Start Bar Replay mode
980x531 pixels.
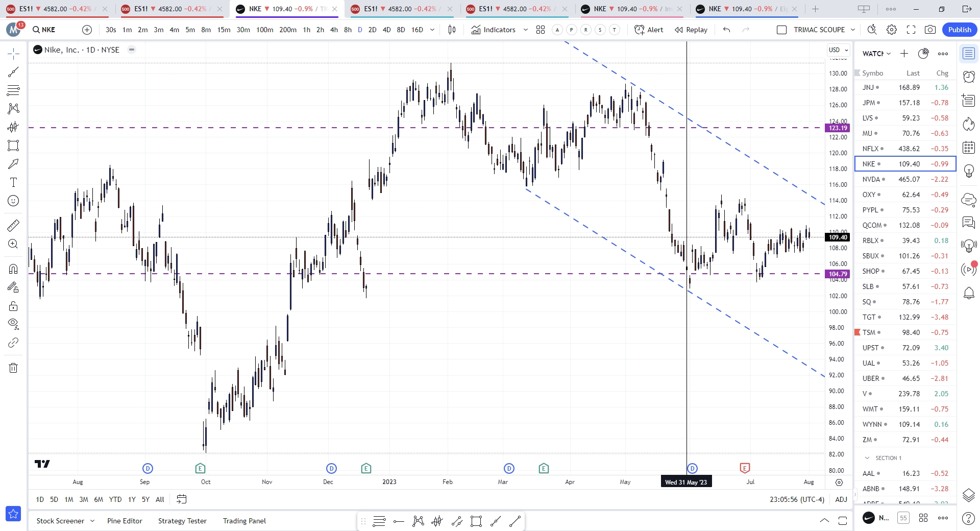pos(691,30)
